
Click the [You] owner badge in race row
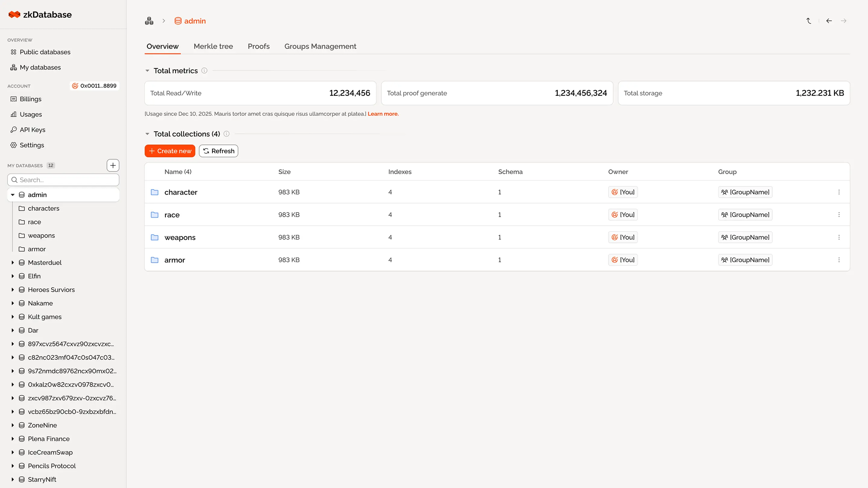[623, 214]
